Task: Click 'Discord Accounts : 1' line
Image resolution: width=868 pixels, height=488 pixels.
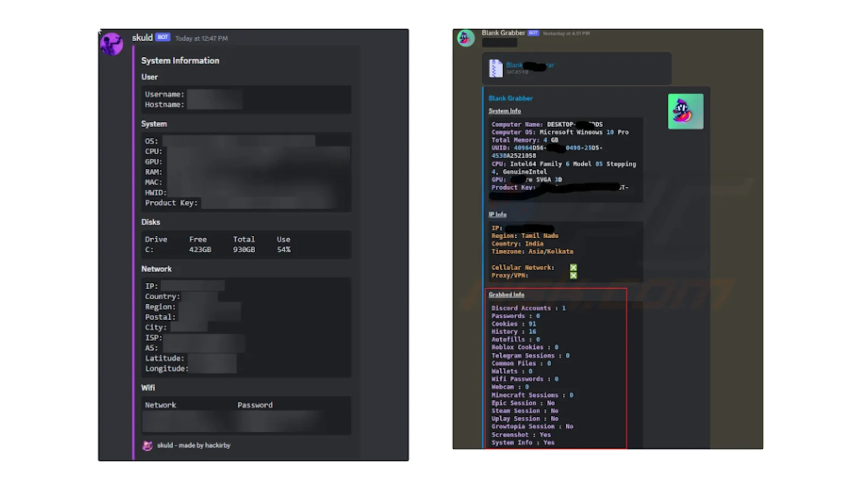Action: click(x=529, y=308)
